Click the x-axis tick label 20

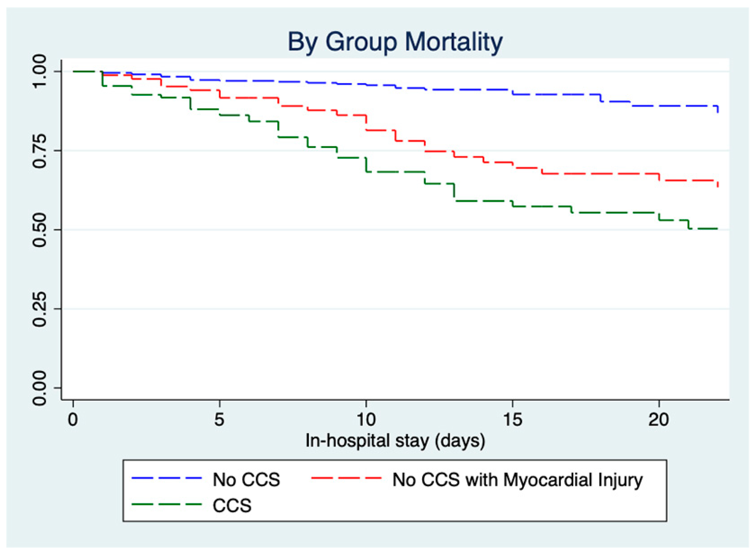659,420
